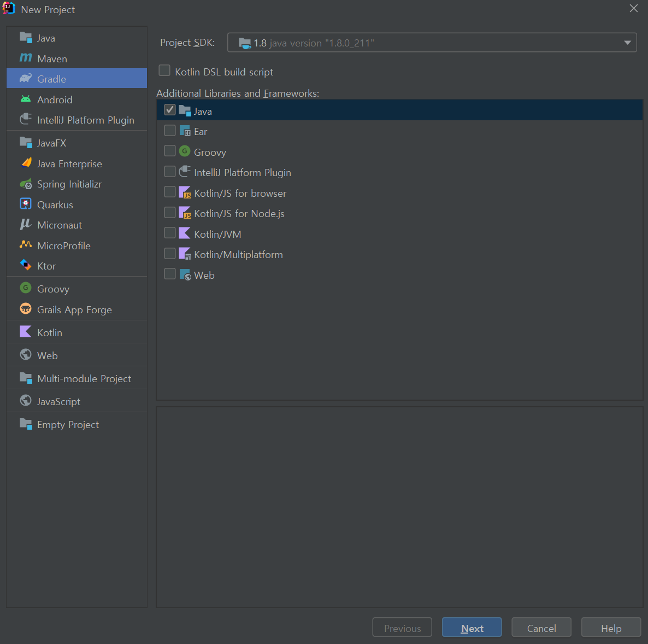
Task: Click the 'Groovy' framework text in list
Action: point(210,152)
